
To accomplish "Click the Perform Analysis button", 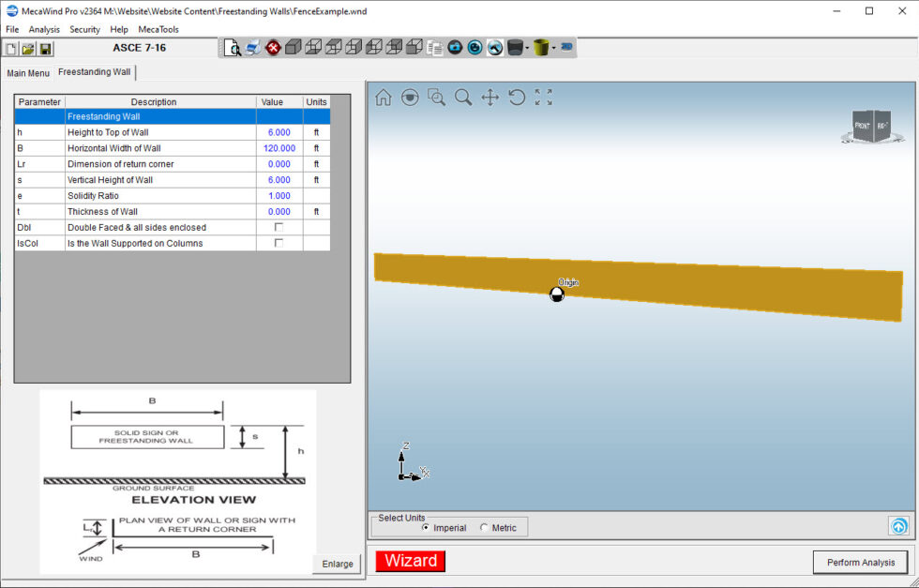I will (x=860, y=562).
